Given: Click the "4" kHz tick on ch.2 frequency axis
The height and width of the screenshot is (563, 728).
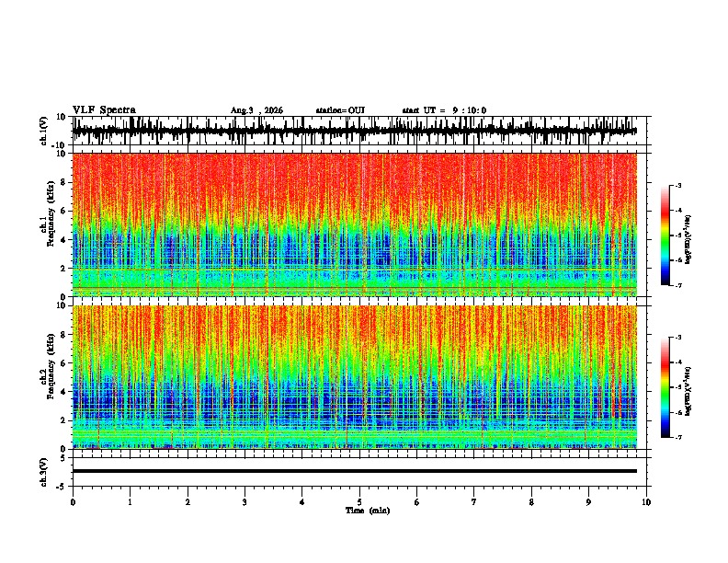Looking at the screenshot, I should tap(63, 392).
